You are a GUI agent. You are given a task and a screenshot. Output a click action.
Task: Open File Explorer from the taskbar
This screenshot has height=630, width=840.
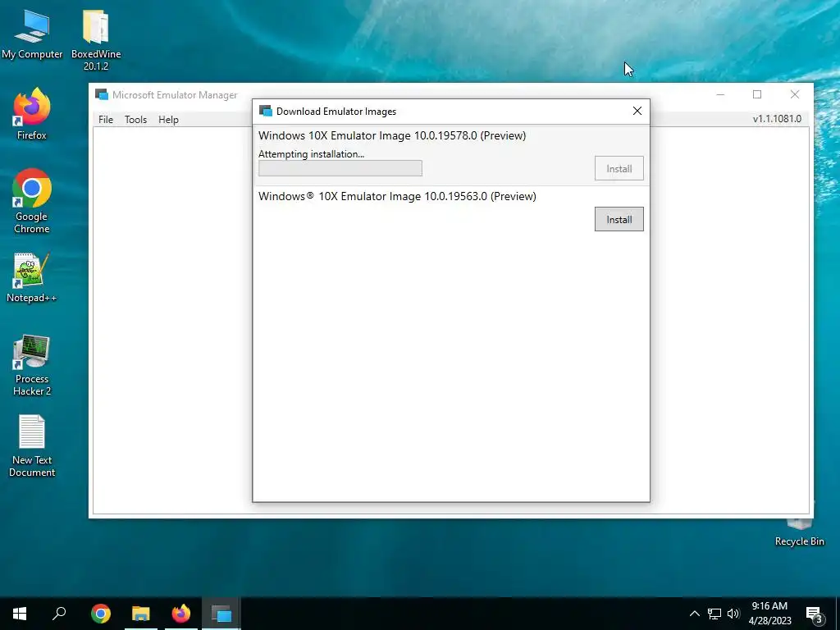coord(141,614)
